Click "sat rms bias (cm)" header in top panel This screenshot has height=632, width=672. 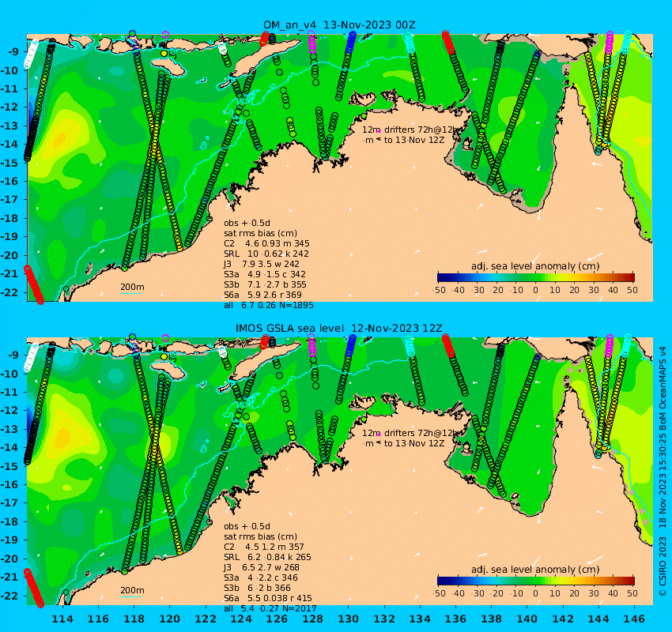click(260, 233)
